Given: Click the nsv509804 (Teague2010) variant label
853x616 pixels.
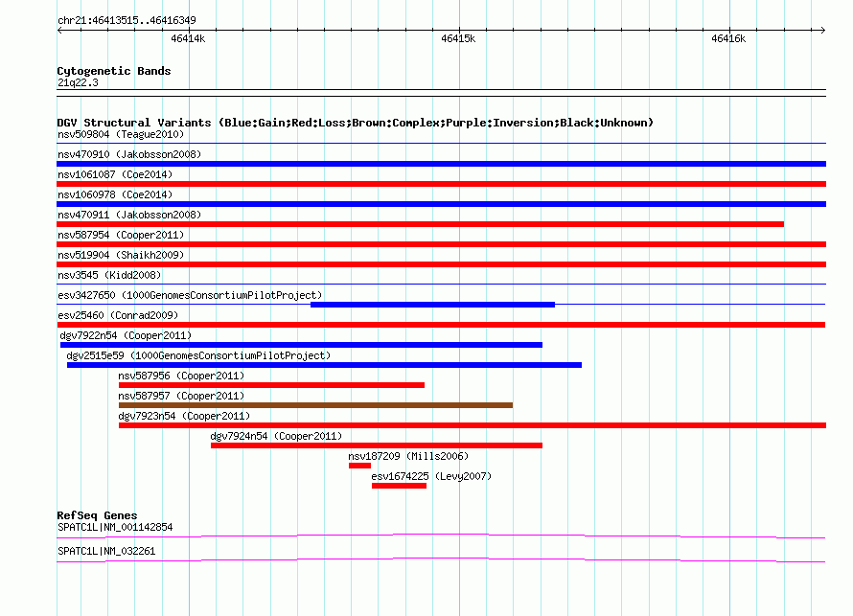Looking at the screenshot, I should pos(121,134).
